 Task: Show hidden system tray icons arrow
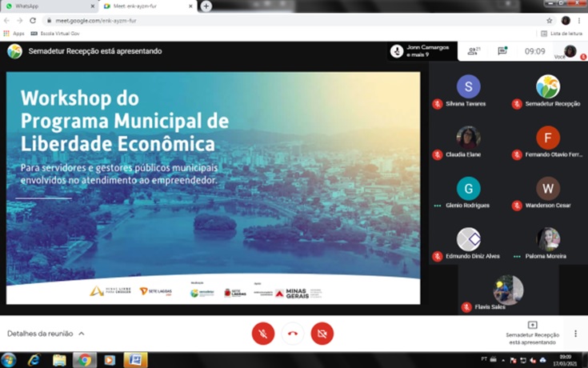point(503,361)
